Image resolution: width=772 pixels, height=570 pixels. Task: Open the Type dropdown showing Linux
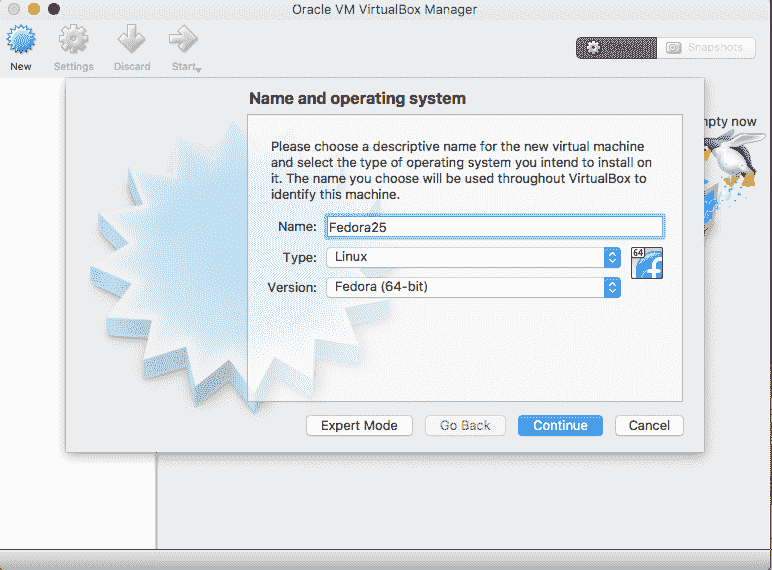[x=473, y=257]
